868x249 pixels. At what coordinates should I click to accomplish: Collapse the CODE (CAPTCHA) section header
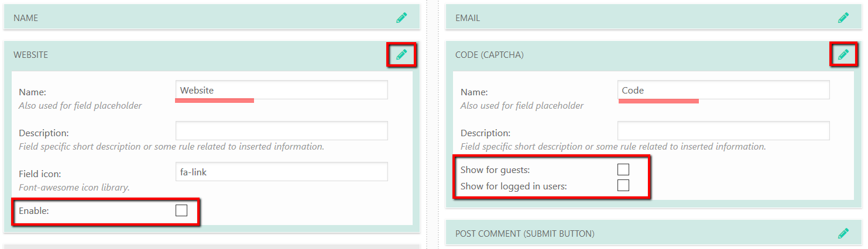coord(615,55)
